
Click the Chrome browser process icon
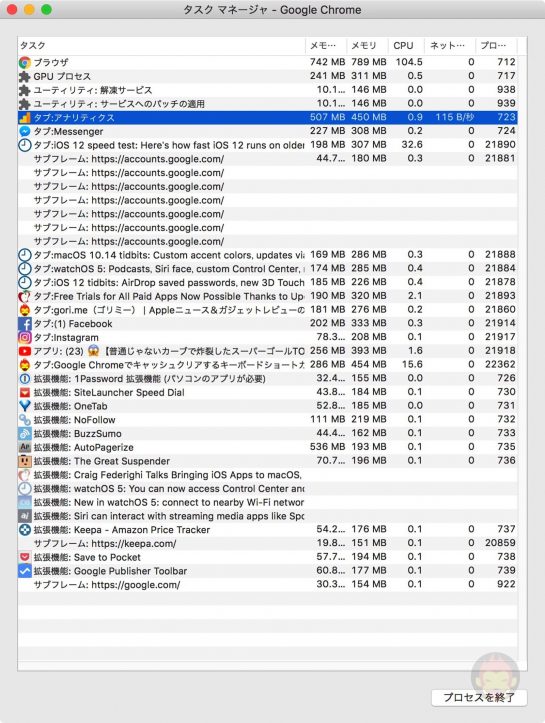[25, 62]
